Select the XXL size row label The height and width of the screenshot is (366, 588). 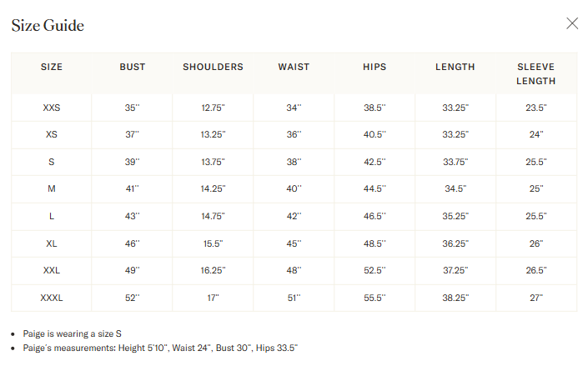52,270
